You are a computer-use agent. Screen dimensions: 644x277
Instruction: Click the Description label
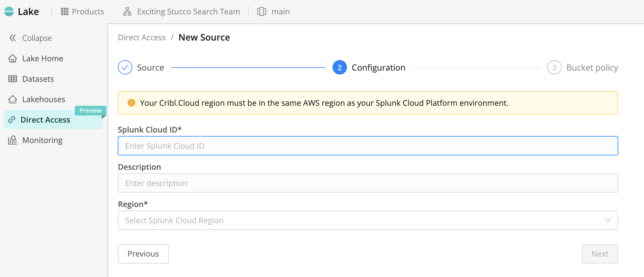click(140, 167)
